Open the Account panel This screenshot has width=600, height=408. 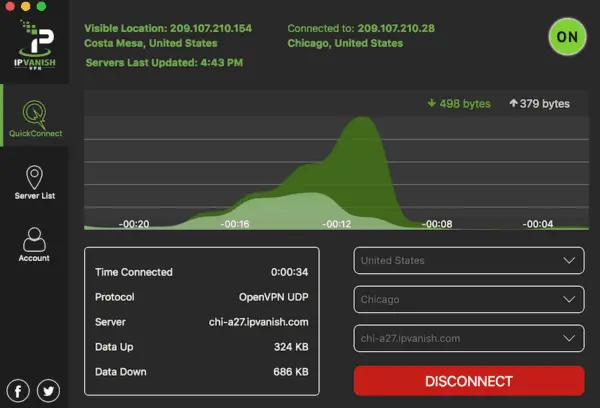(34, 245)
